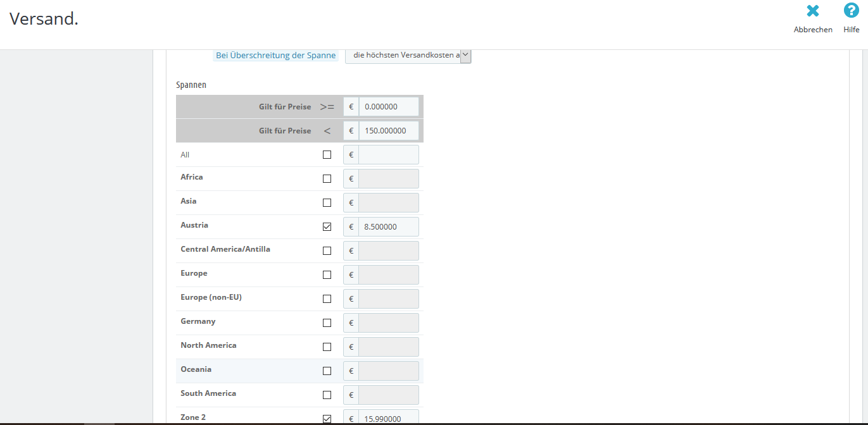The height and width of the screenshot is (425, 868).
Task: Check the Europe zone checkbox
Action: click(x=327, y=274)
